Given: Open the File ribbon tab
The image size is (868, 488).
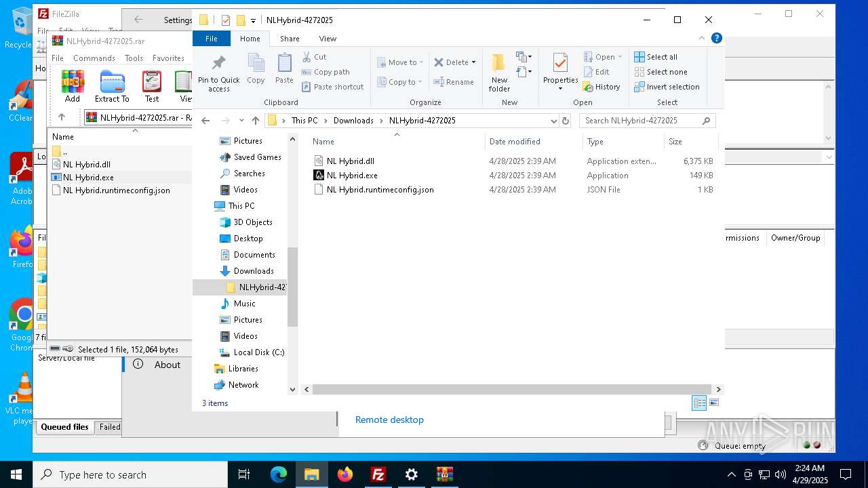Looking at the screenshot, I should [x=212, y=39].
